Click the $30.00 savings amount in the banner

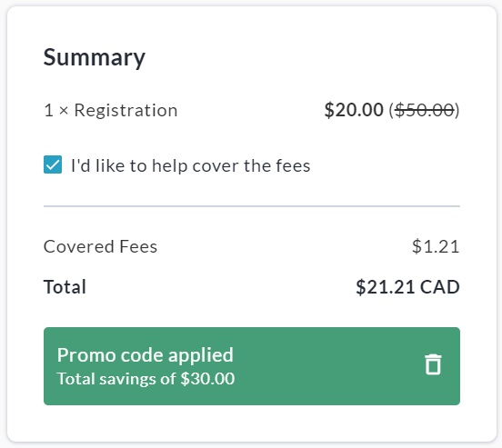tap(207, 379)
